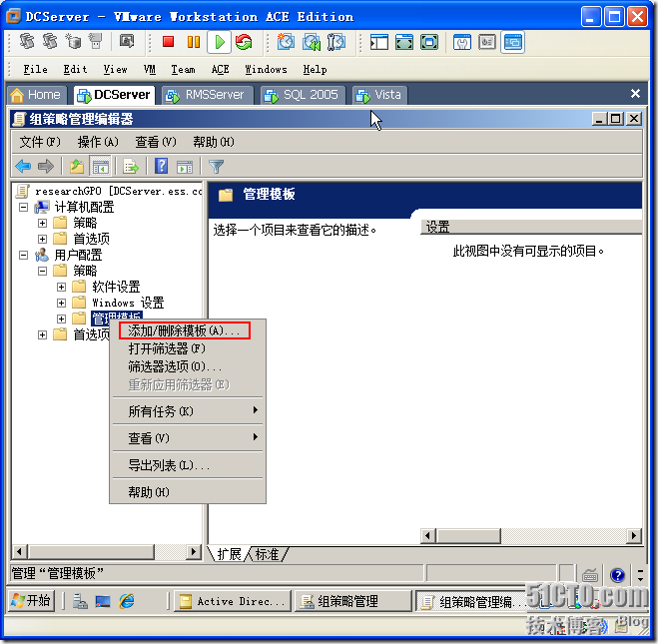The height and width of the screenshot is (644, 658).
Task: Collapse the 计算机配置 tree node
Action: 24,208
